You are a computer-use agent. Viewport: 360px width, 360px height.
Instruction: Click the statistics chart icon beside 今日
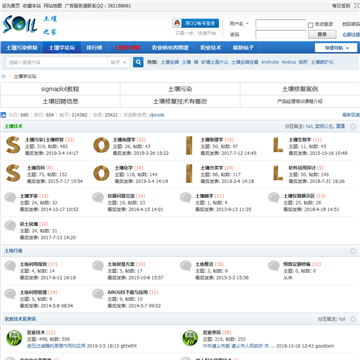click(x=3, y=115)
